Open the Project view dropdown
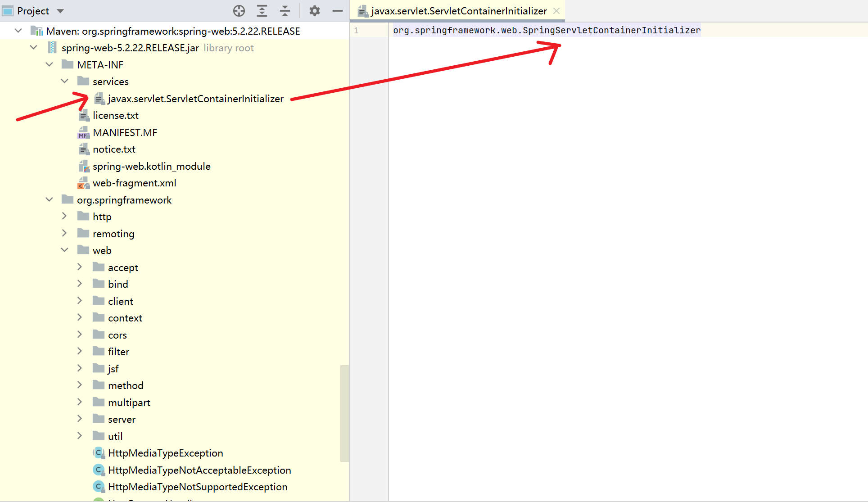The height and width of the screenshot is (502, 868). (x=60, y=11)
